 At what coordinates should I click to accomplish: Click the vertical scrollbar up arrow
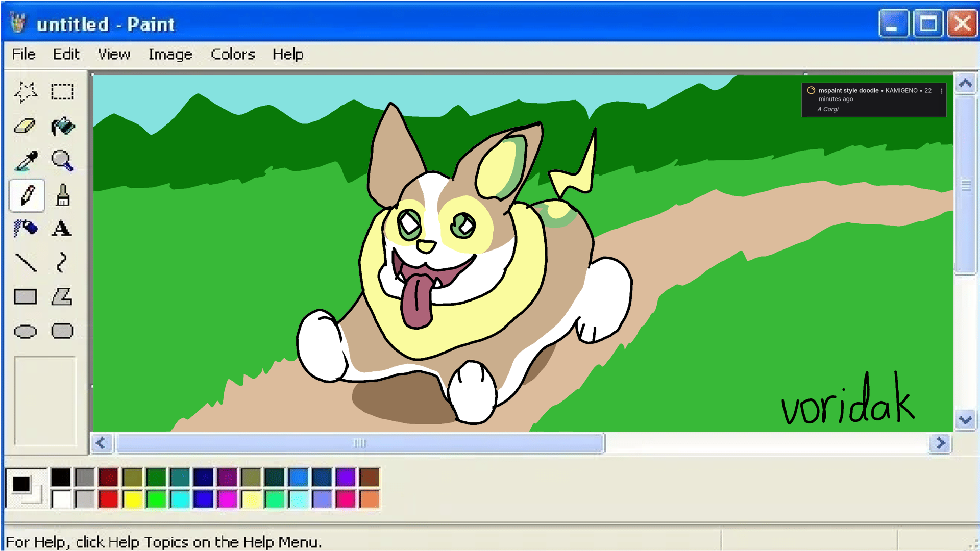point(965,83)
